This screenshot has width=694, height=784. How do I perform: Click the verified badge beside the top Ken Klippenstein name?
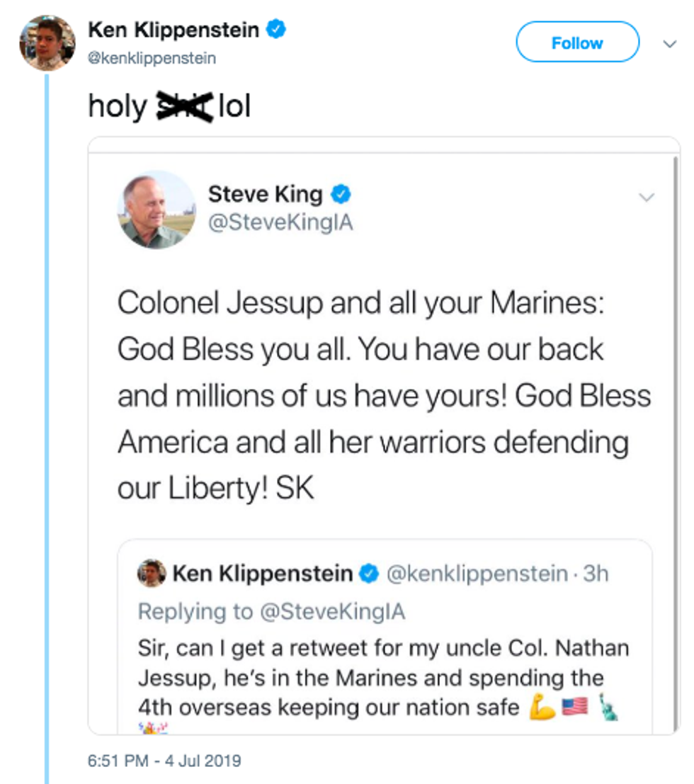pyautogui.click(x=276, y=29)
